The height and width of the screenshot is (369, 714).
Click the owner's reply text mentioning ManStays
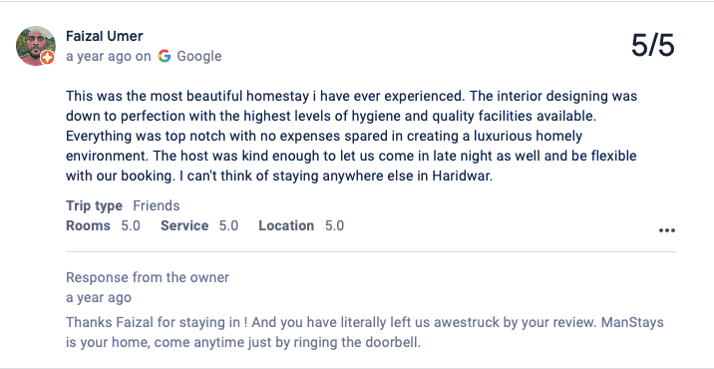(365, 332)
